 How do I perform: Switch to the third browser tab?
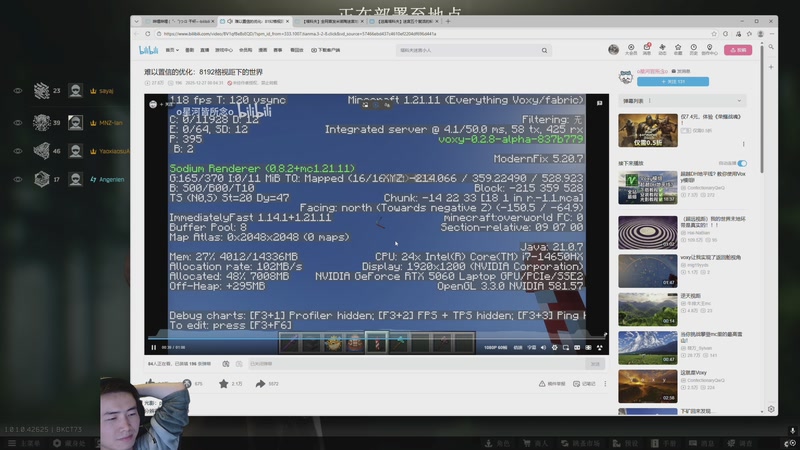point(330,21)
